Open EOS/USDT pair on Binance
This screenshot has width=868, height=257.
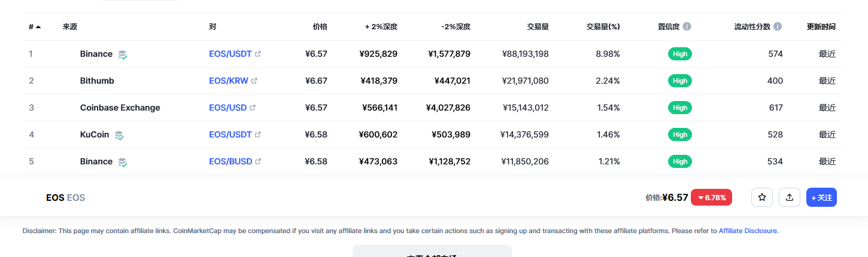[x=230, y=54]
